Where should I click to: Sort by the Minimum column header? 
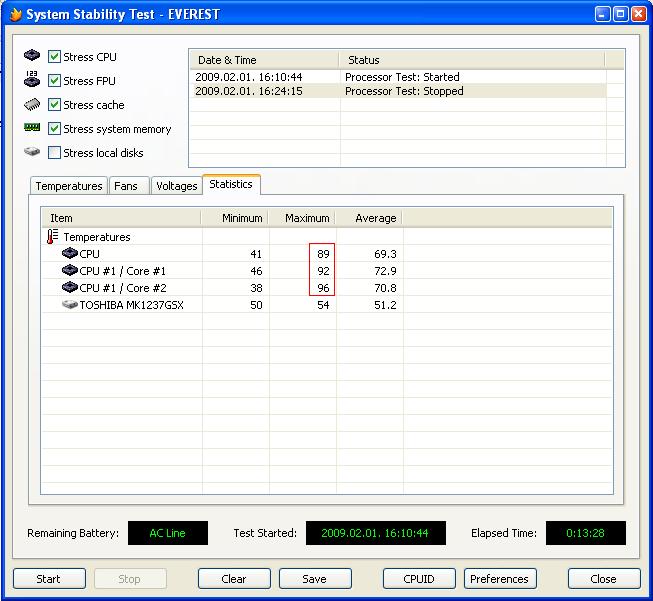[235, 218]
